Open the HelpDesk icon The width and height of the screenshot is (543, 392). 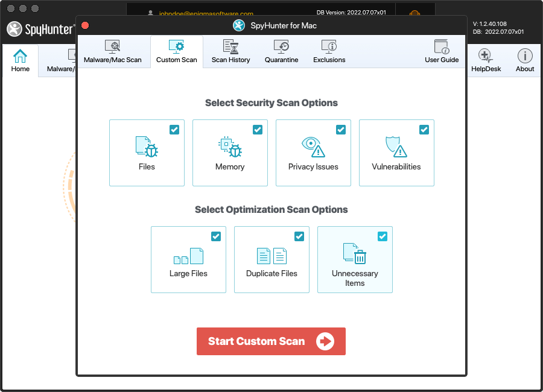(486, 56)
